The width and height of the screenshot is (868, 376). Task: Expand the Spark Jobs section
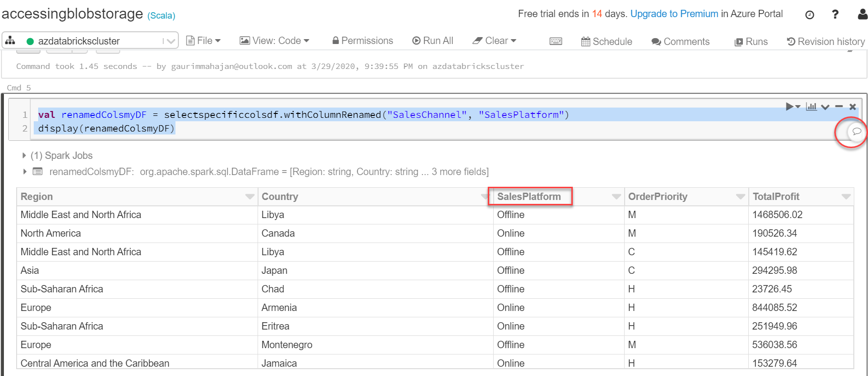point(24,155)
